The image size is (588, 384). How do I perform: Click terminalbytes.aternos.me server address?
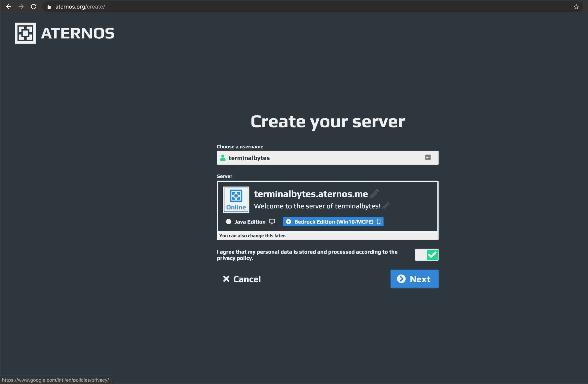click(x=311, y=194)
